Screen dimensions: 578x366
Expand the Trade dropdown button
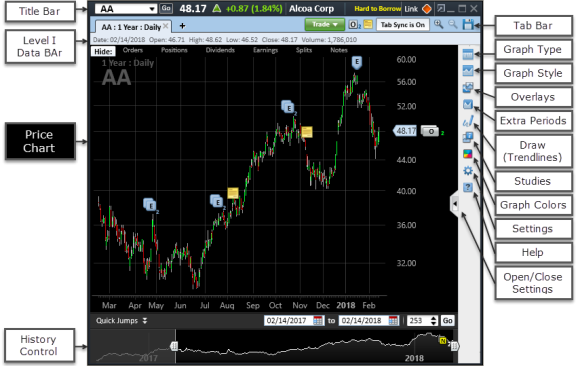pos(324,25)
